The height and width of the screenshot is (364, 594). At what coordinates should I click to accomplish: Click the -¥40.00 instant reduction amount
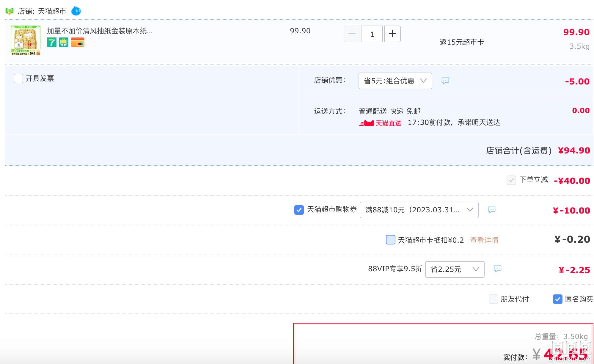(572, 181)
